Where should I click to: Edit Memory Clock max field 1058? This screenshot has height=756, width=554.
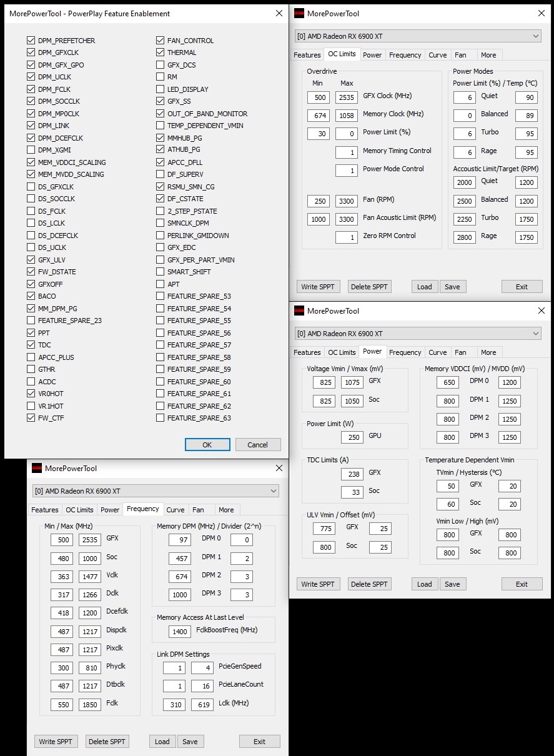point(347,116)
